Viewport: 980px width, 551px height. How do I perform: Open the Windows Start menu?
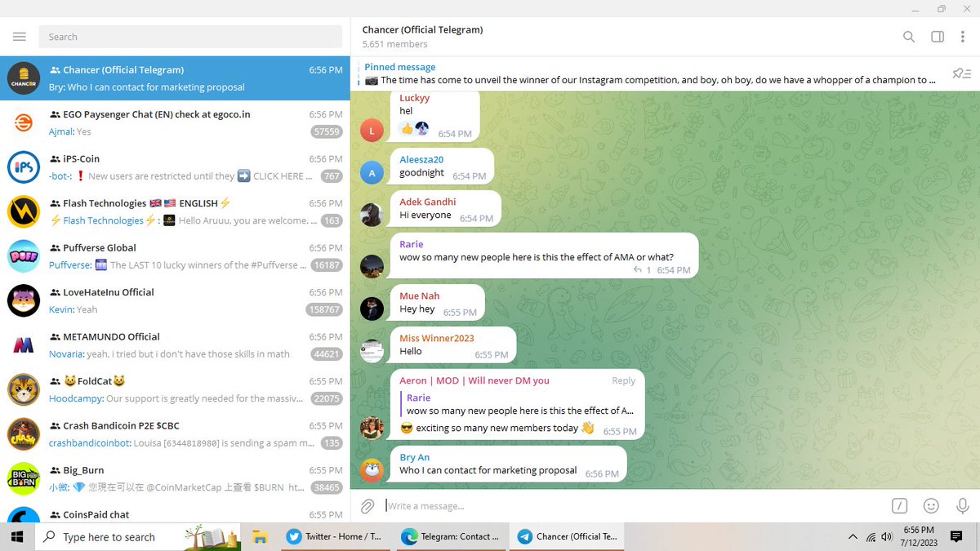(16, 537)
